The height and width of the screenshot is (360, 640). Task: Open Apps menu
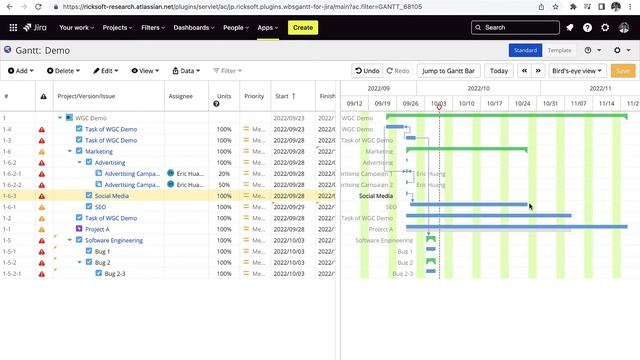click(x=267, y=27)
